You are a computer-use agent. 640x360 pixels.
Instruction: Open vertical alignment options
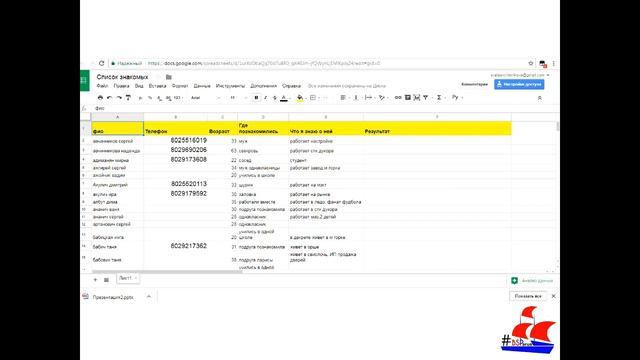click(x=356, y=98)
